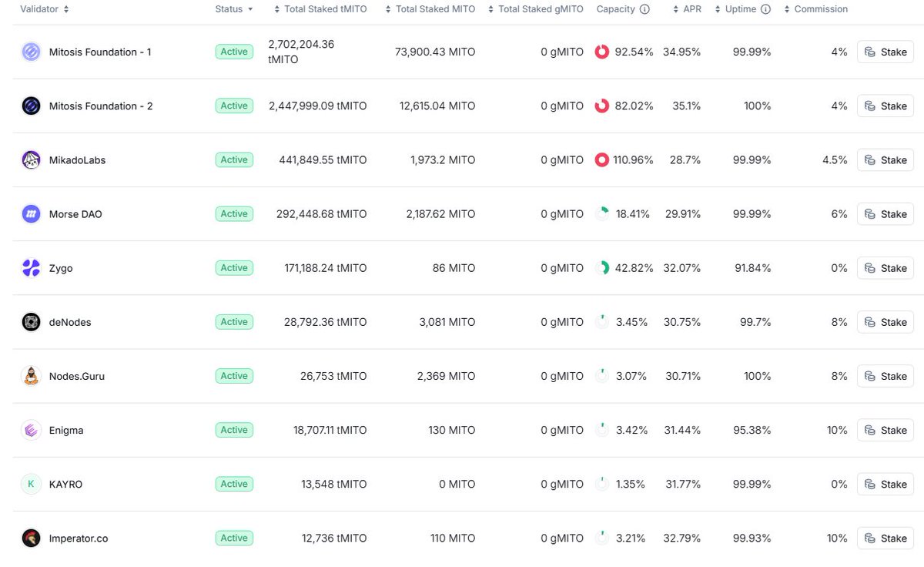Open the Morse DAO validator name

75,213
